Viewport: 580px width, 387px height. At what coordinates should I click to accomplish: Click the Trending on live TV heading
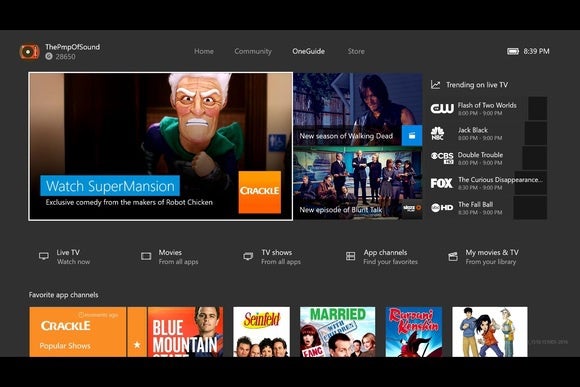click(x=477, y=85)
